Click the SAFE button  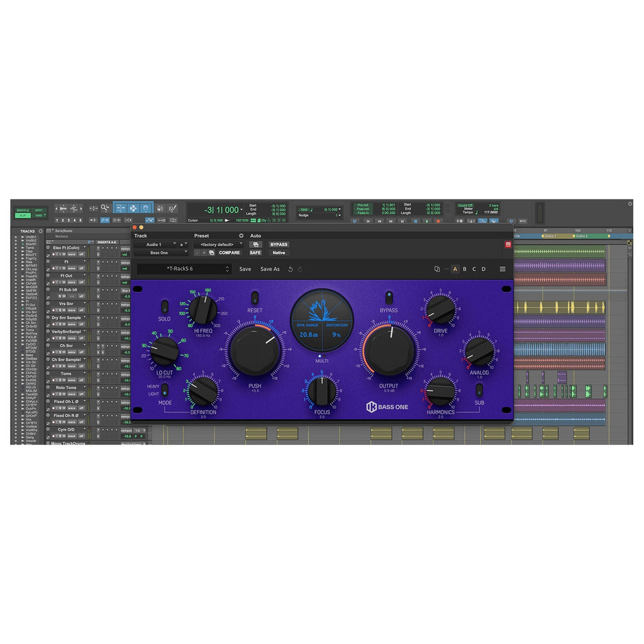tap(255, 253)
